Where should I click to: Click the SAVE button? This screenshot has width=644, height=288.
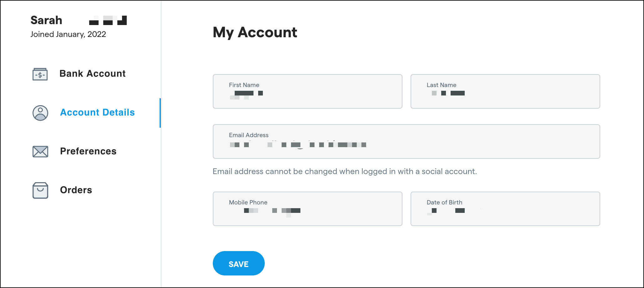pos(238,263)
